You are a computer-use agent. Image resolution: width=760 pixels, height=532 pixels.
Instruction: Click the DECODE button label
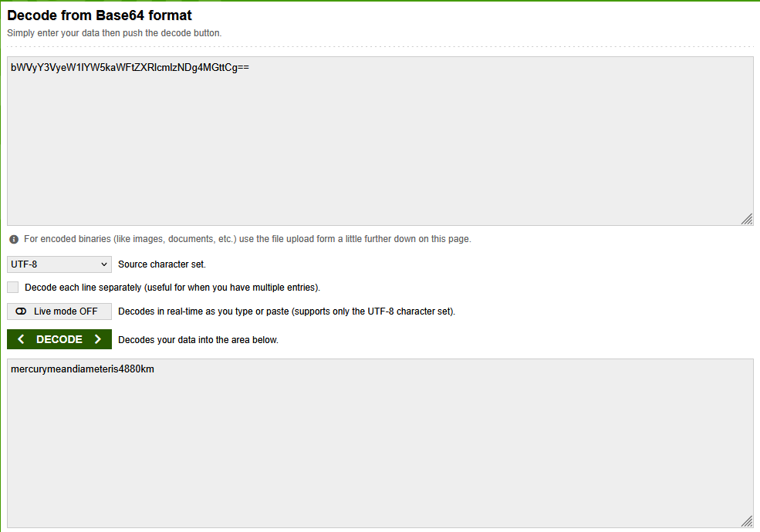(x=59, y=339)
